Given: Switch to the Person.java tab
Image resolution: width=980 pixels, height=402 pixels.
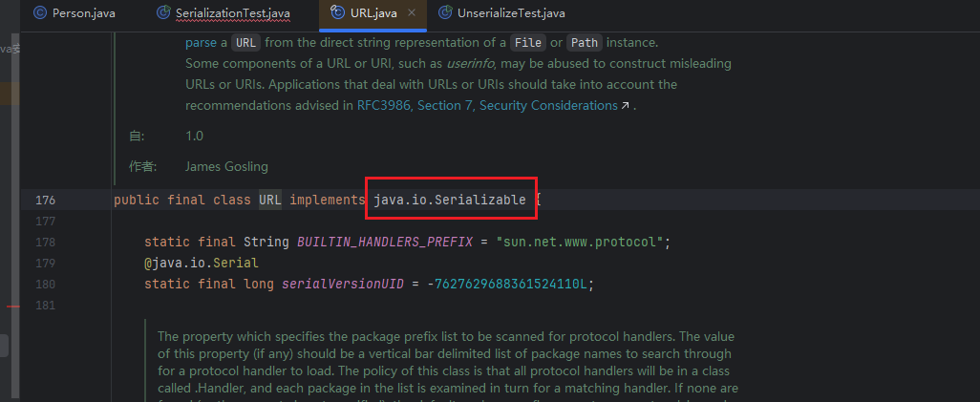Looking at the screenshot, I should 84,13.
